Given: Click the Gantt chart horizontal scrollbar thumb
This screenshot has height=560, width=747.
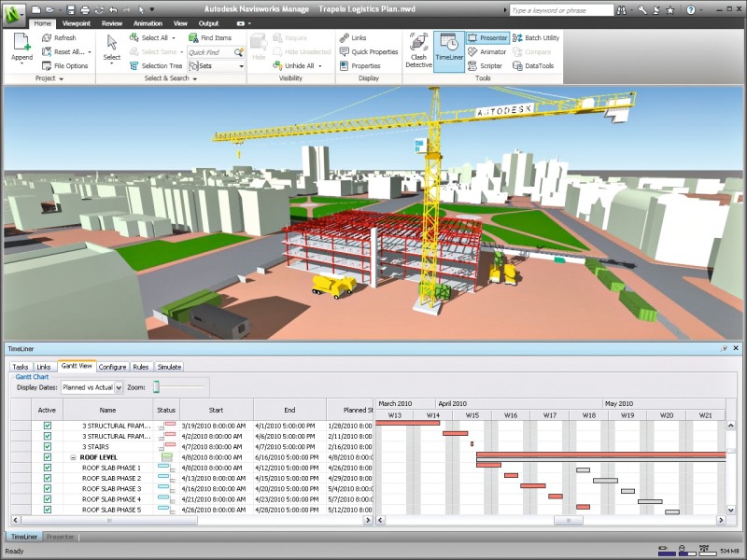Looking at the screenshot, I should [569, 521].
